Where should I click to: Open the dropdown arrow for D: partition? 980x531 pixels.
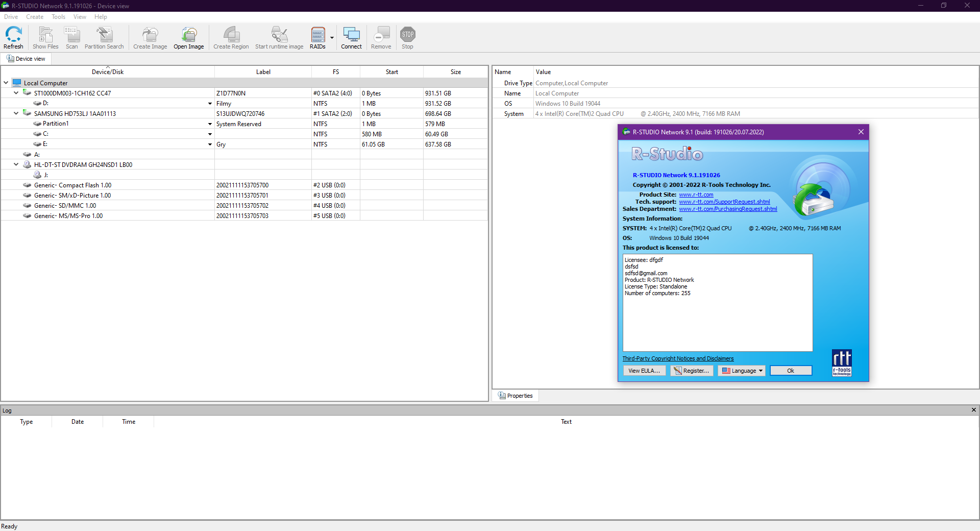pos(210,104)
